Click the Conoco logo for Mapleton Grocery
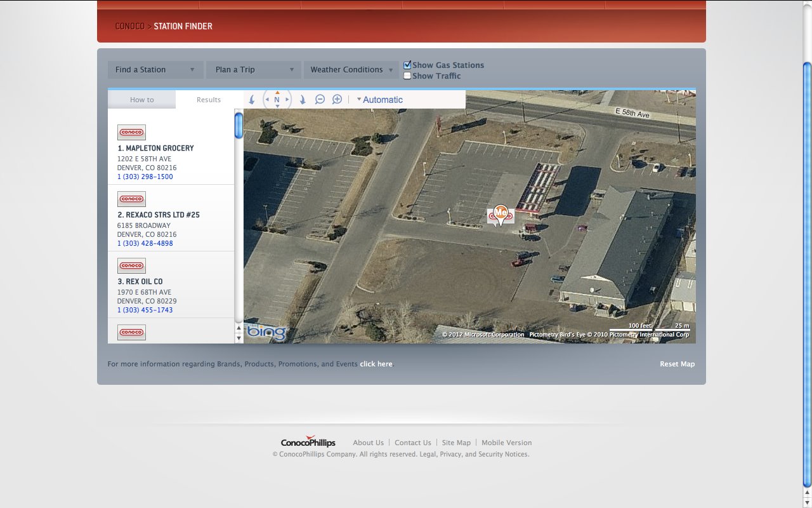This screenshot has height=508, width=812. point(131,132)
